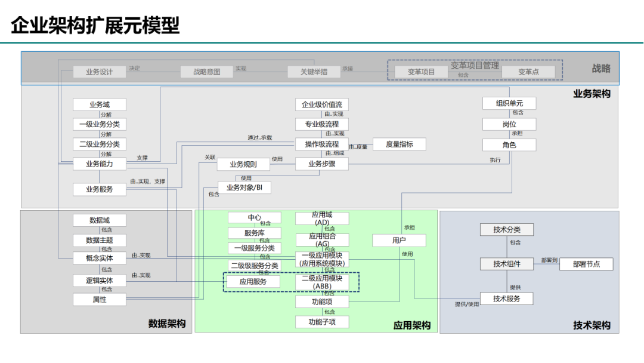This screenshot has width=644, height=363.
Task: Click the 数据架构 section label
Action: (167, 324)
